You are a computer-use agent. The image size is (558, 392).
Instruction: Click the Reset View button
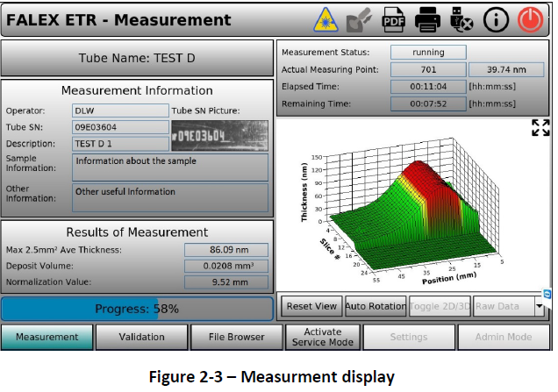click(311, 307)
